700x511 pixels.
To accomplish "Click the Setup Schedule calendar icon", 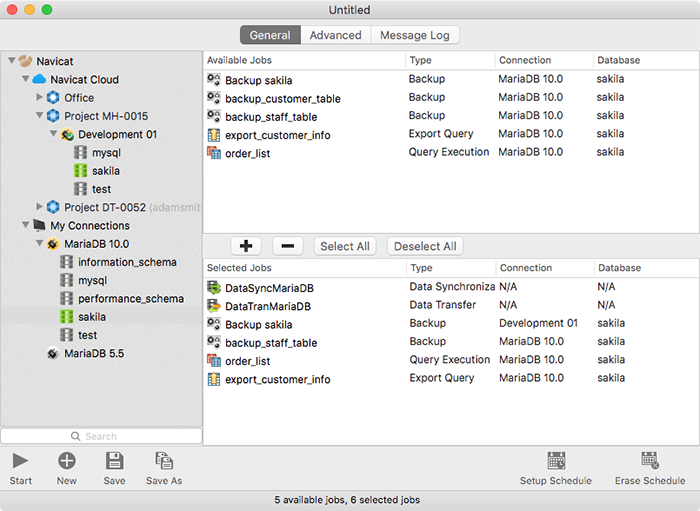I will (x=556, y=461).
